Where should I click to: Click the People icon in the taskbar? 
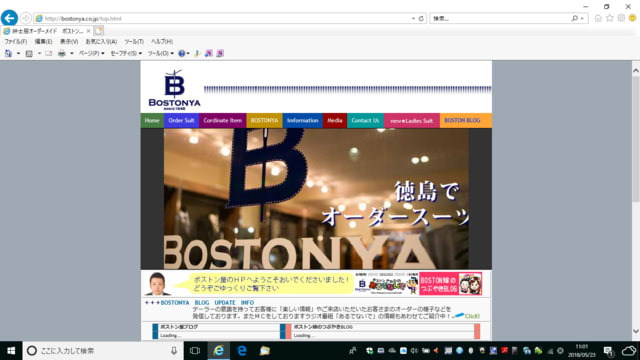tap(352, 351)
